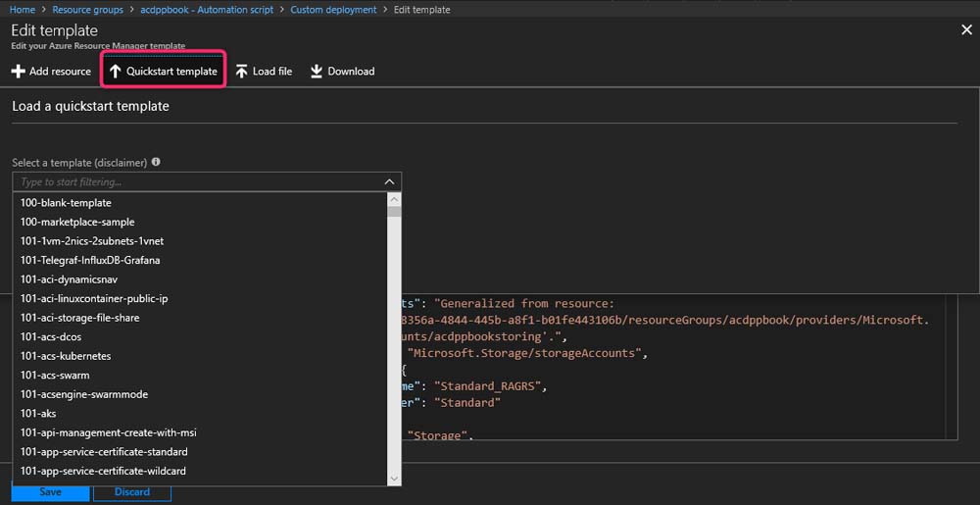
Task: Select 100-blank-template from the list
Action: pyautogui.click(x=66, y=203)
